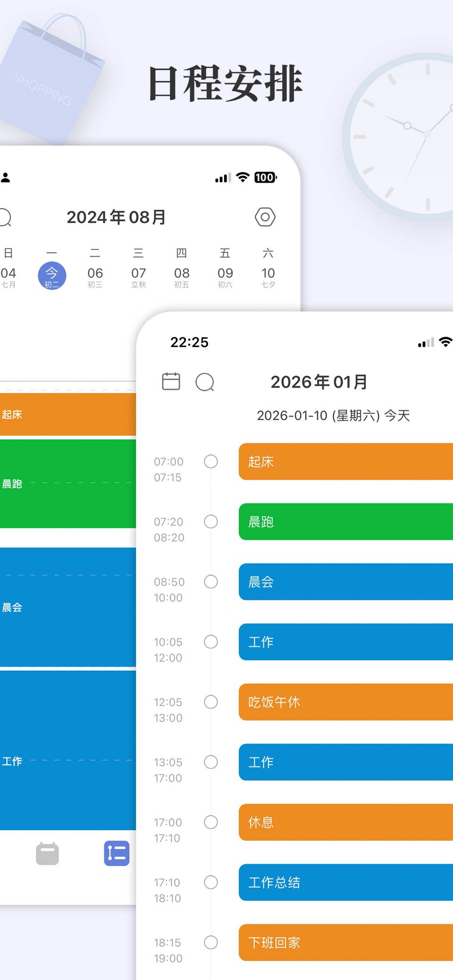Viewport: 453px width, 980px height.
Task: Tap the wifi icon in the 2024 status bar
Action: pos(243,177)
